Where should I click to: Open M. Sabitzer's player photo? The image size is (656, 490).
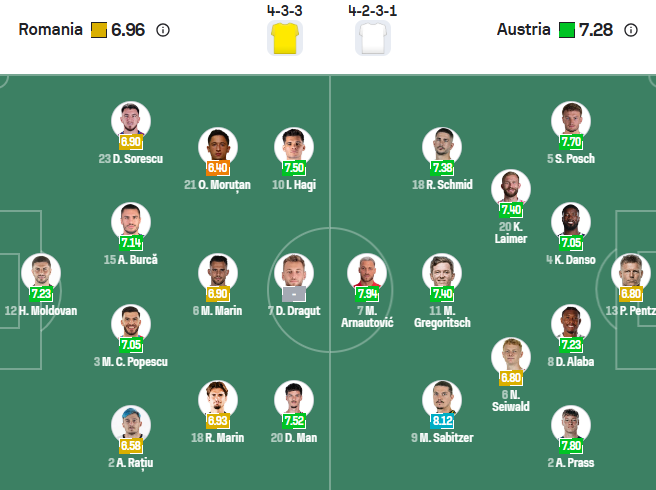coord(441,399)
